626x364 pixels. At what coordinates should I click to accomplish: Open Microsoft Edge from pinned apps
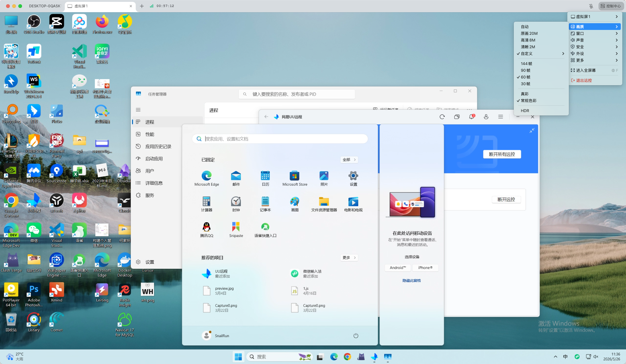click(x=207, y=178)
